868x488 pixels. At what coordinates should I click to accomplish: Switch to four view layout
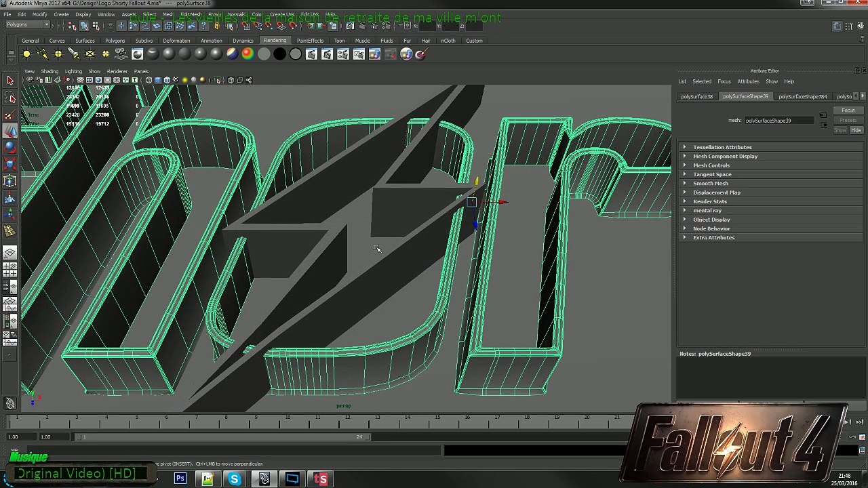tap(10, 269)
